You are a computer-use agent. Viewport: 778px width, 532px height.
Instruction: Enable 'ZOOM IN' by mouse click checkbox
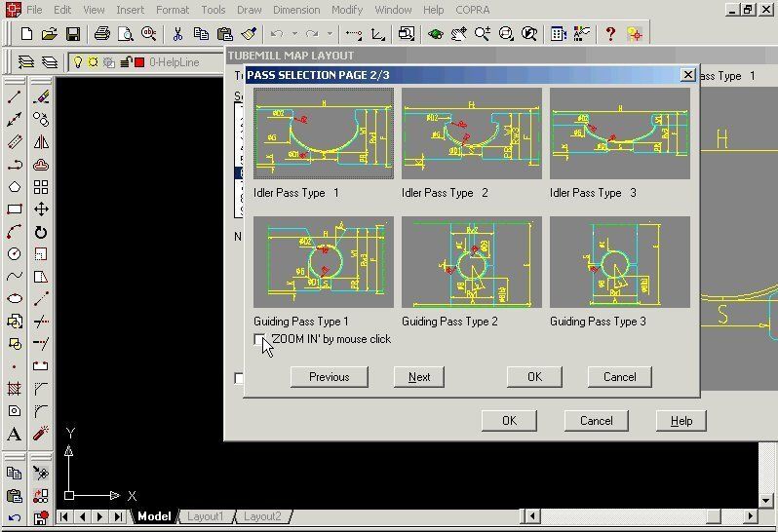click(x=260, y=340)
